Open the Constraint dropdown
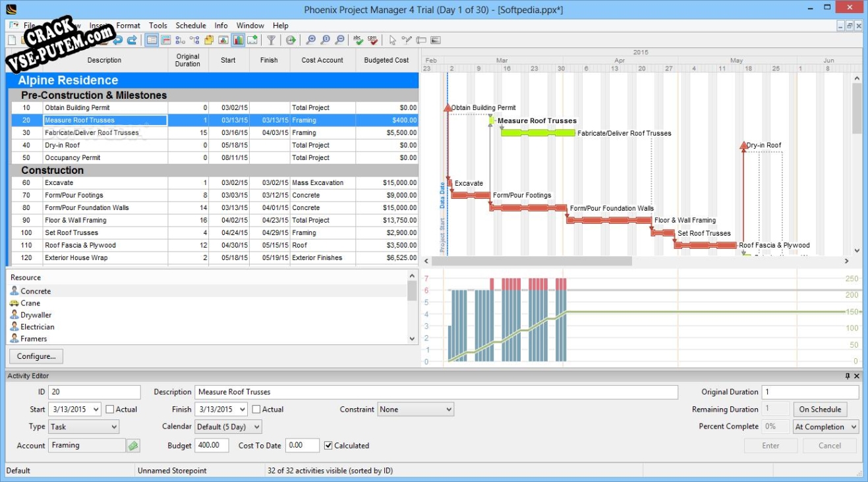This screenshot has height=482, width=868. click(x=416, y=410)
